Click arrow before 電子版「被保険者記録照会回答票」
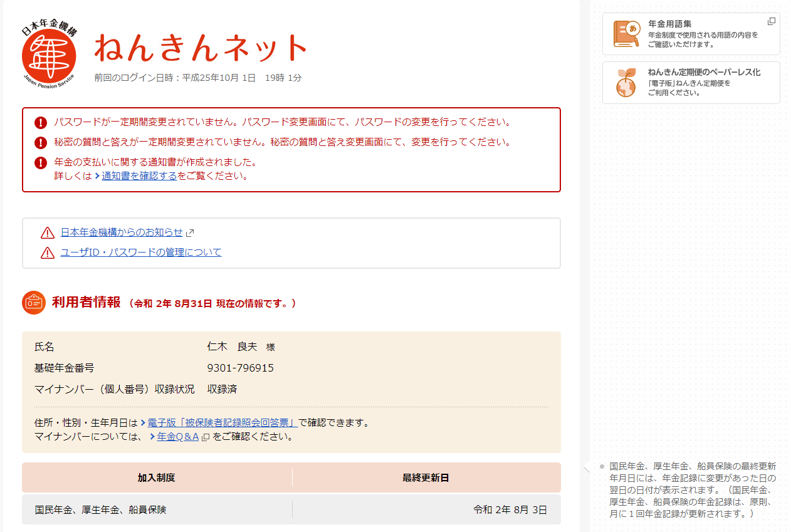Viewport: 791px width, 532px height. coord(143,423)
